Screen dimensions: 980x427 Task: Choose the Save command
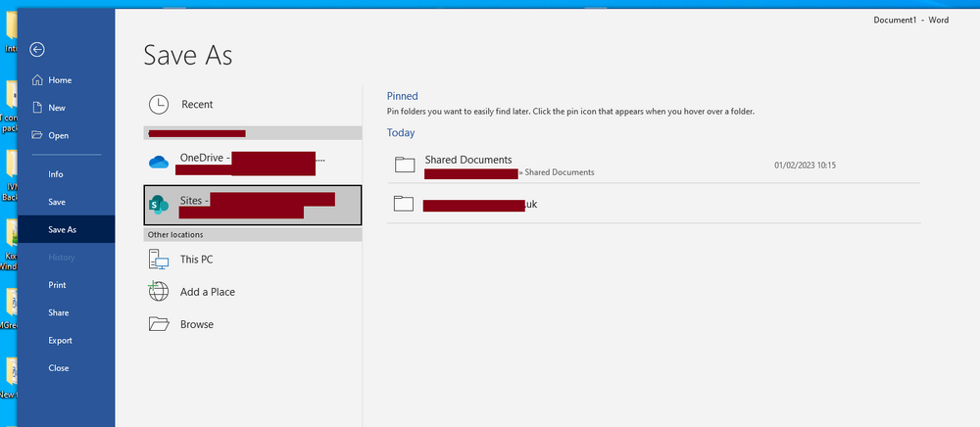(x=57, y=202)
